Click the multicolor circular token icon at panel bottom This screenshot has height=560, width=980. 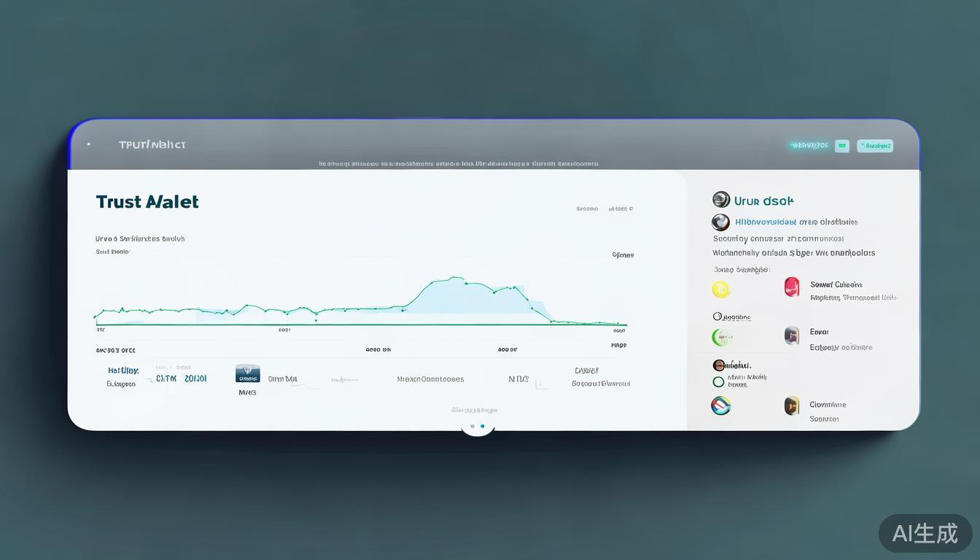(x=720, y=405)
